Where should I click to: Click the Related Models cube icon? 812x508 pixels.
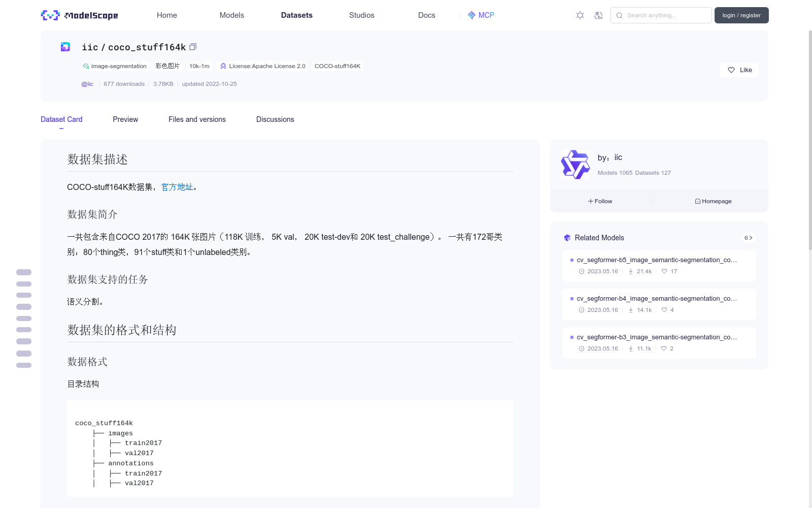click(567, 238)
